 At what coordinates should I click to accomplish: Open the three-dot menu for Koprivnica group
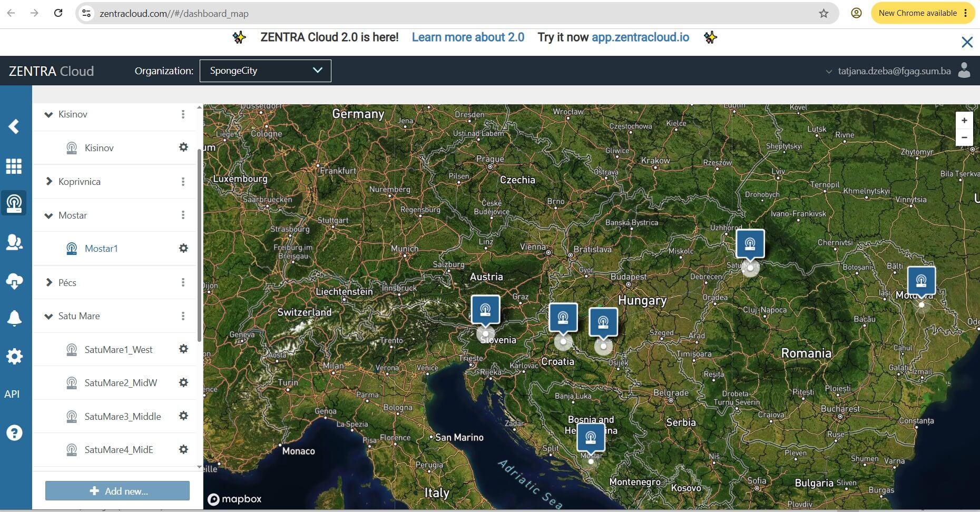(183, 182)
